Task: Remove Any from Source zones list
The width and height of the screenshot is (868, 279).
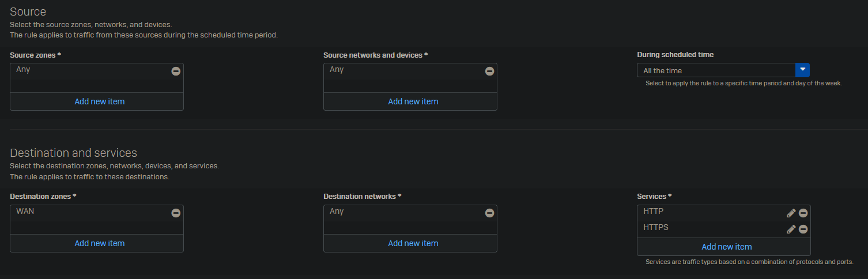Action: pyautogui.click(x=176, y=71)
